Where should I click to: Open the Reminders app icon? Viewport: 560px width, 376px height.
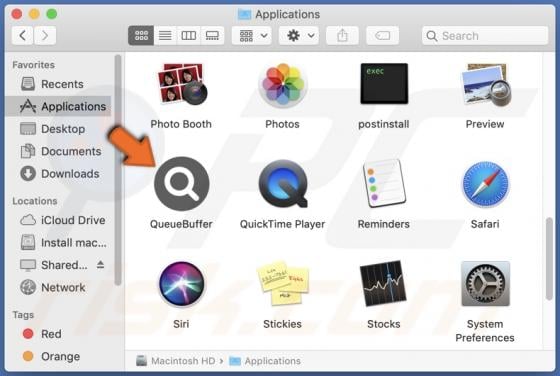pos(384,184)
